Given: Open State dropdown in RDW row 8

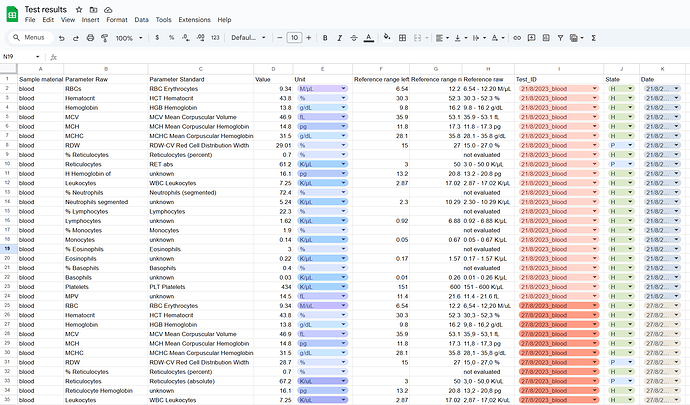Looking at the screenshot, I should pyautogui.click(x=630, y=145).
